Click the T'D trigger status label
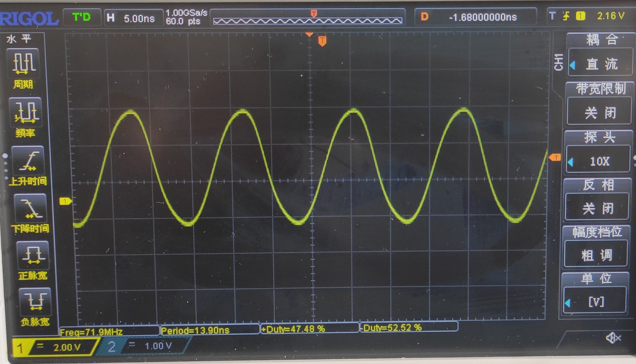The image size is (636, 364). pos(82,17)
